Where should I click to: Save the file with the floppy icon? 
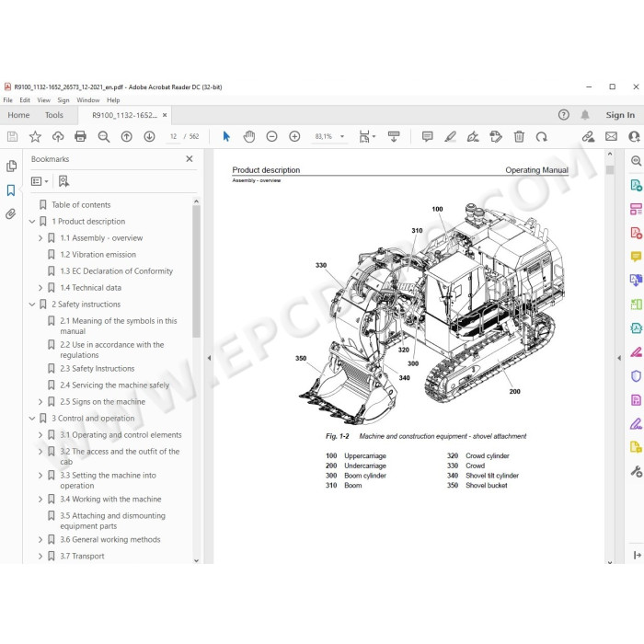tap(12, 136)
